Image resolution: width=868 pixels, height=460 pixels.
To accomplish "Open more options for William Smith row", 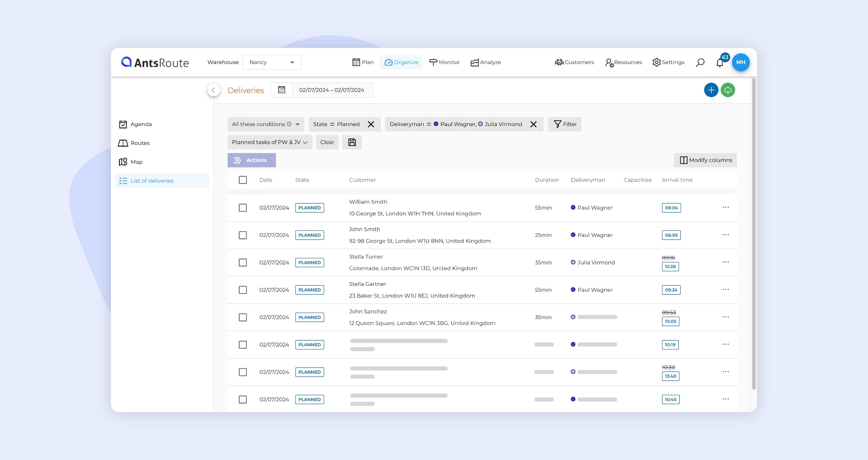I will [725, 207].
